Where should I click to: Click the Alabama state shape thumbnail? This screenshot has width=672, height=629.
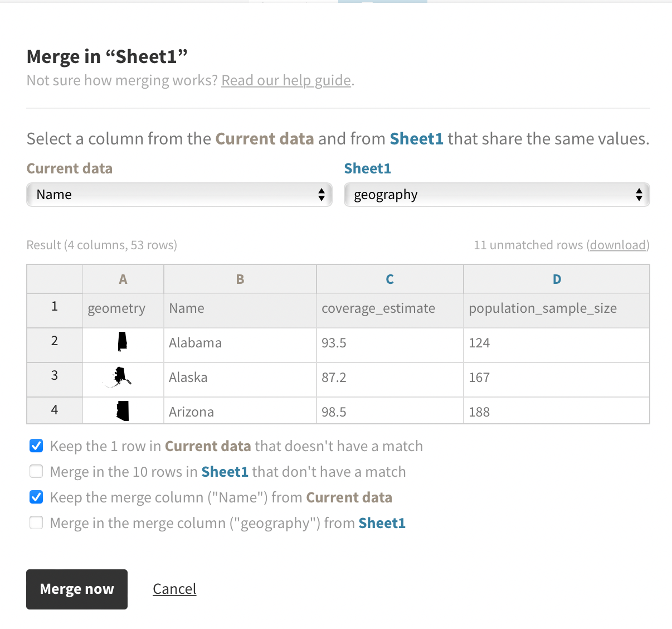tap(123, 342)
